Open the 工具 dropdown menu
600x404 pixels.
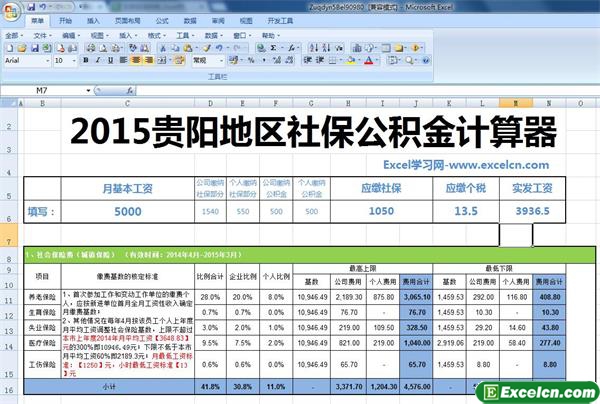(x=185, y=36)
